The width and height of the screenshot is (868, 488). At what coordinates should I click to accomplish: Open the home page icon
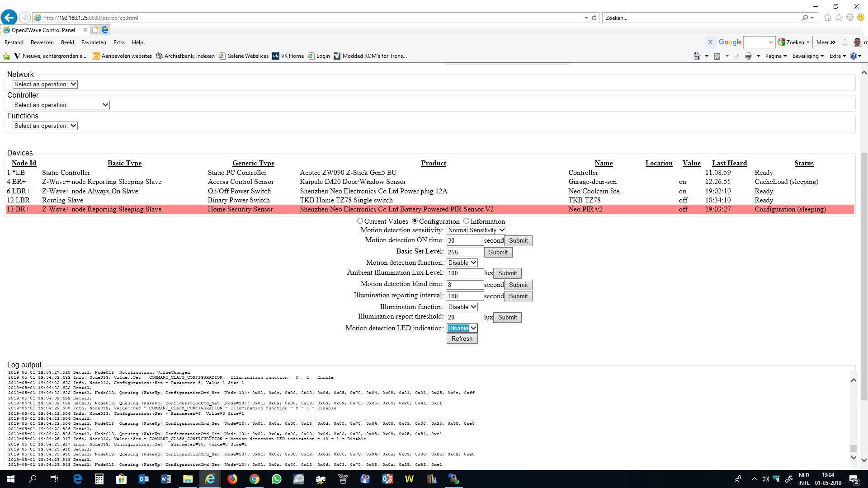(x=827, y=18)
